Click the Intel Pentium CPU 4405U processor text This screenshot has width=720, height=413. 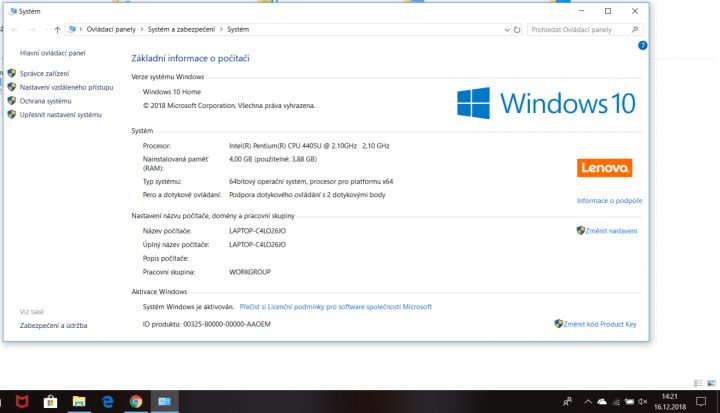point(309,146)
